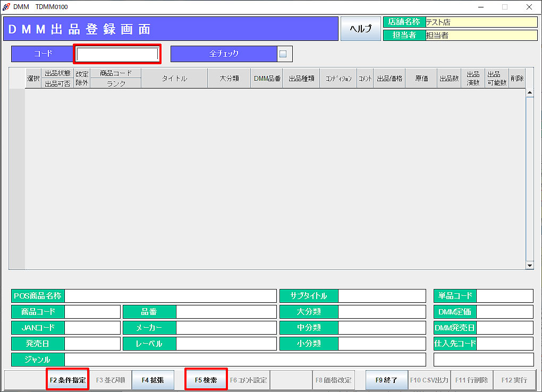Image resolution: width=542 pixels, height=392 pixels.
Task: Click the コード input field
Action: coord(117,54)
